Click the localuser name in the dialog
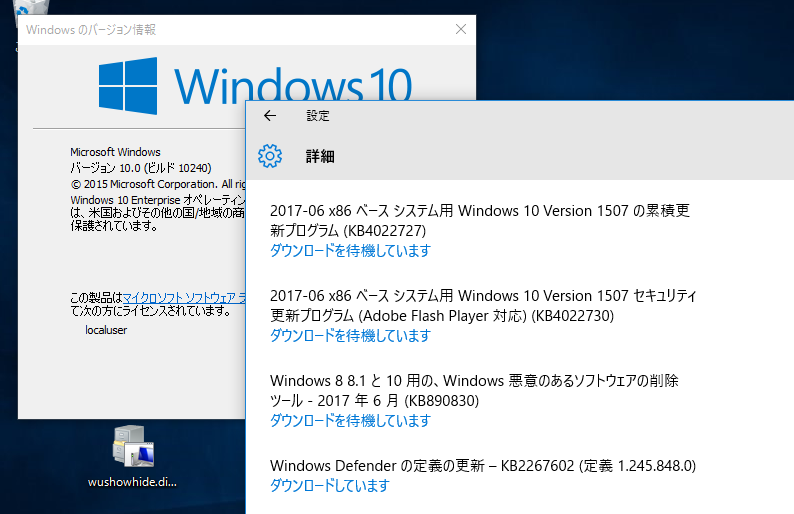Viewport: 794px width, 514px height. [x=106, y=330]
